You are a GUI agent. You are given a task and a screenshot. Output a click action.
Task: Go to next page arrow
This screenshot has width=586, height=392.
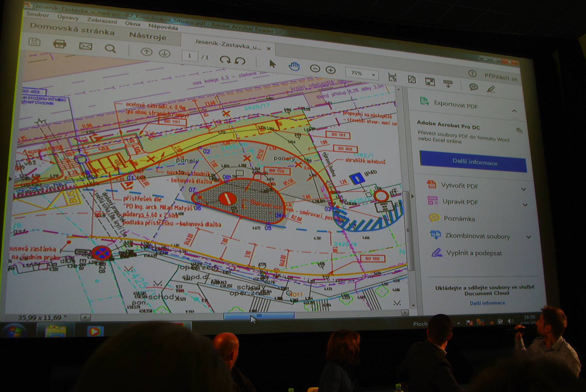(x=165, y=54)
